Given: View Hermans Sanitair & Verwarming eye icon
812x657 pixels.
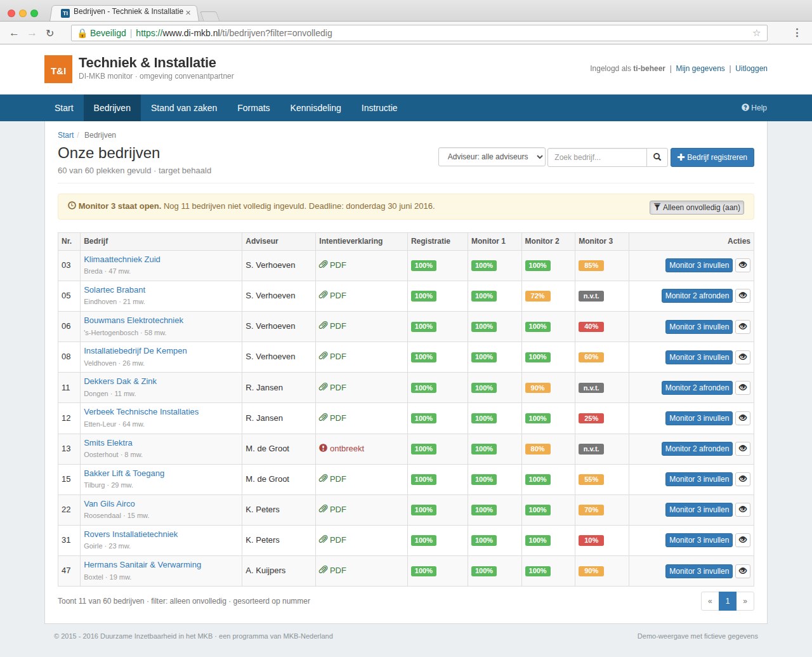Looking at the screenshot, I should [742, 571].
